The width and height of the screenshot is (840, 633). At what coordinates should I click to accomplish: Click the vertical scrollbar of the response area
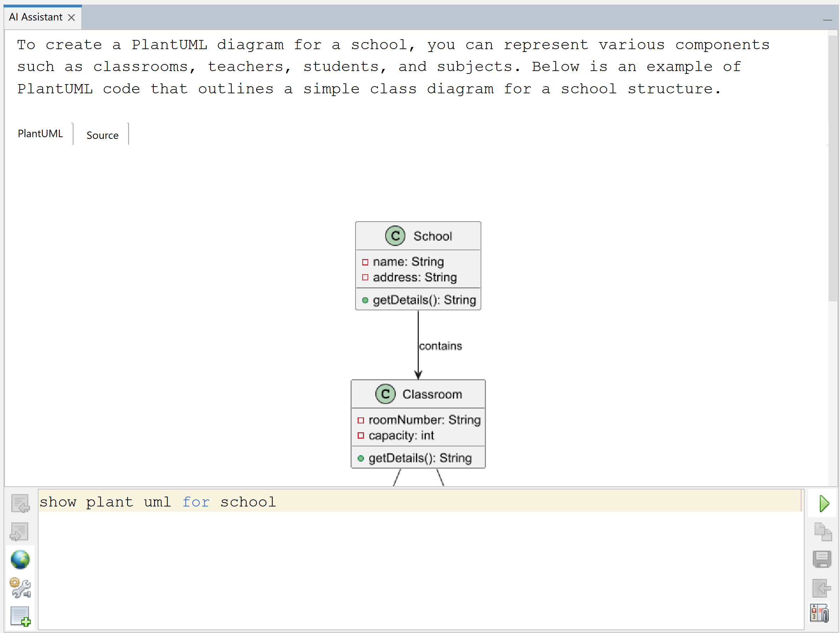833,167
